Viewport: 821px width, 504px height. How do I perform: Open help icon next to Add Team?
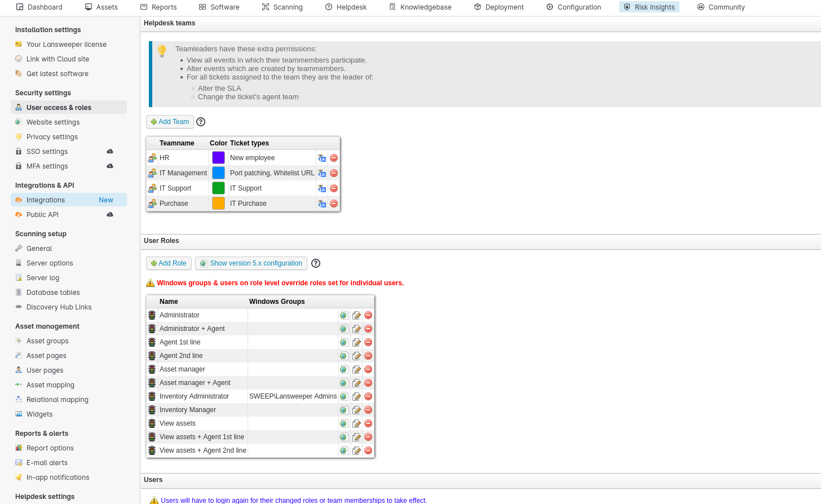[x=201, y=122]
